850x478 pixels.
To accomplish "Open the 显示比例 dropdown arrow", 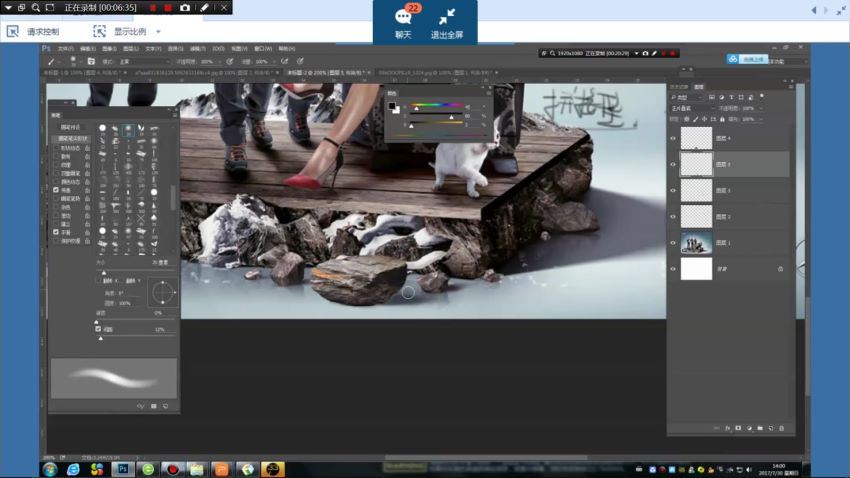I will pos(158,32).
